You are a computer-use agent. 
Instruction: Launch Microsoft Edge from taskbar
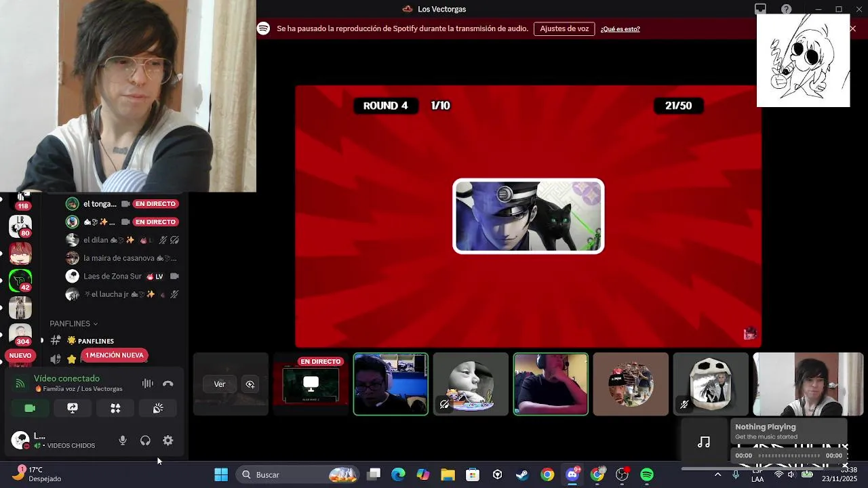[398, 474]
